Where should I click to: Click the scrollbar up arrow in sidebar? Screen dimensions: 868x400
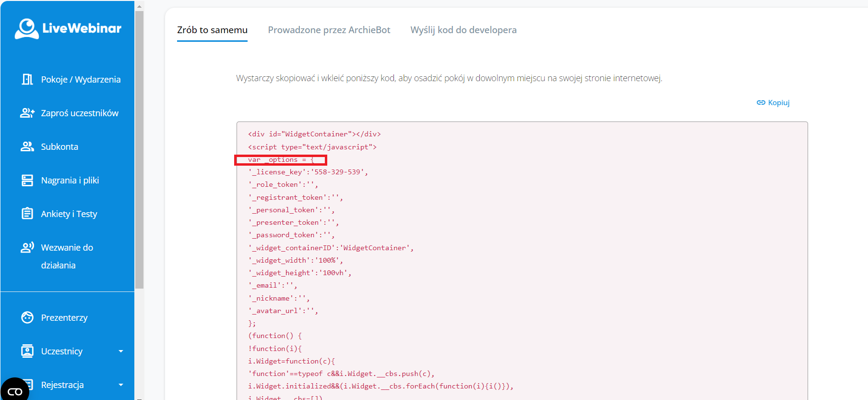click(139, 6)
